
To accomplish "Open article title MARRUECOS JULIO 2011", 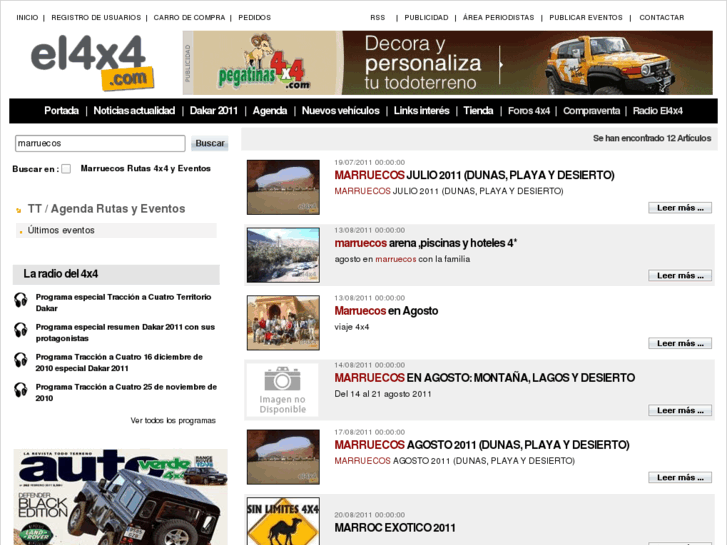I will pos(474,175).
